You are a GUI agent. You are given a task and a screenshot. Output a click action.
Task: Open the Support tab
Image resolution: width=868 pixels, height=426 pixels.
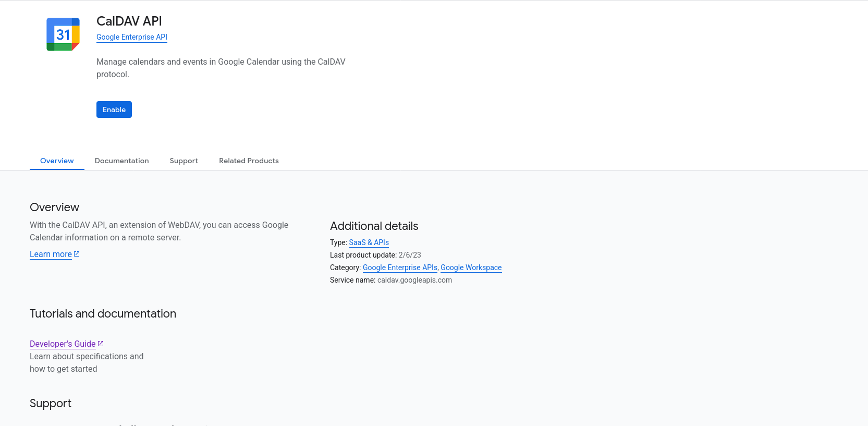pyautogui.click(x=184, y=161)
